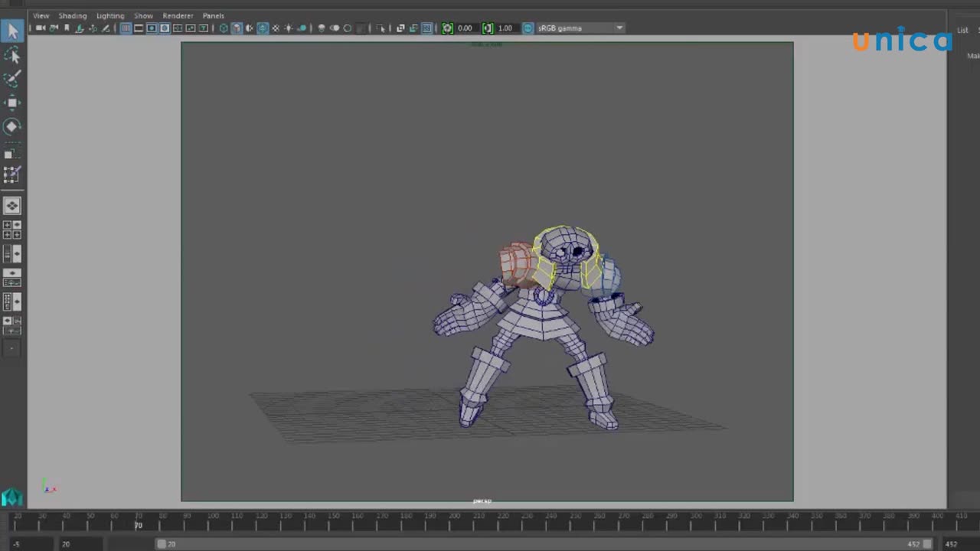Click the Motion Blur icon
980x551 pixels.
click(335, 28)
